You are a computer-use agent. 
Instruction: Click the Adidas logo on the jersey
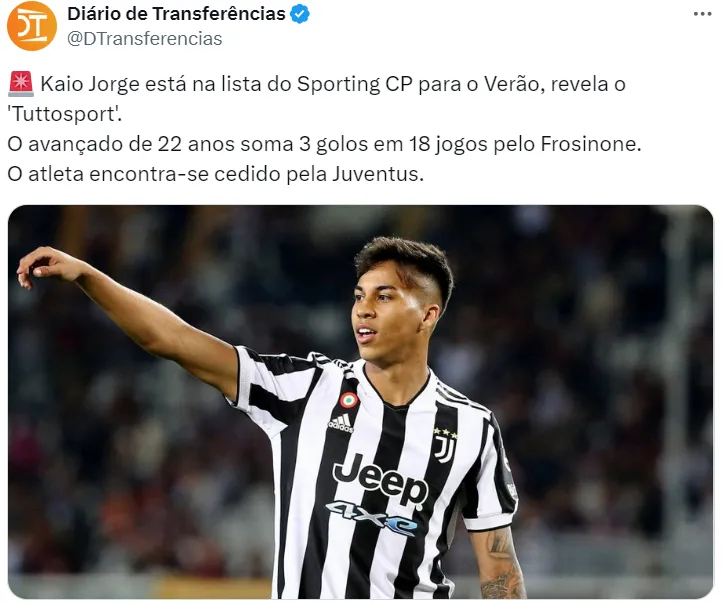click(341, 423)
